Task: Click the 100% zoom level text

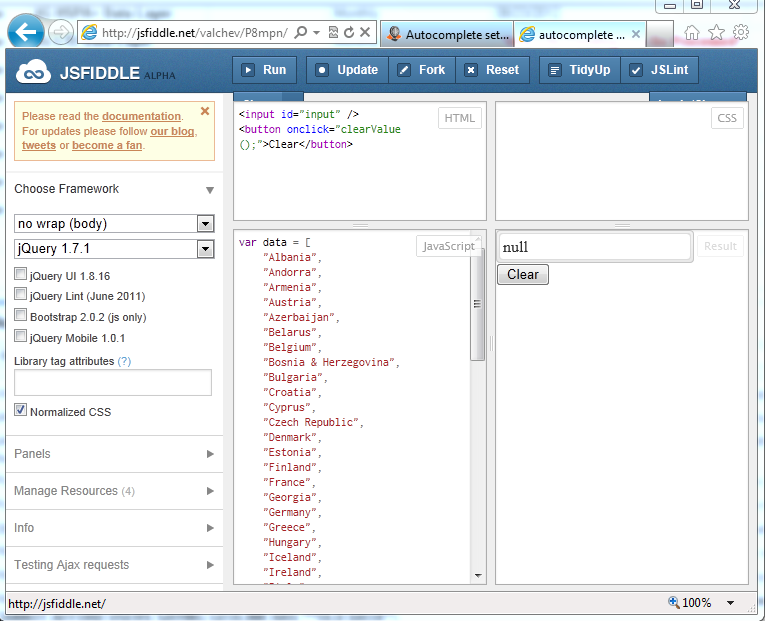Action: [x=696, y=603]
